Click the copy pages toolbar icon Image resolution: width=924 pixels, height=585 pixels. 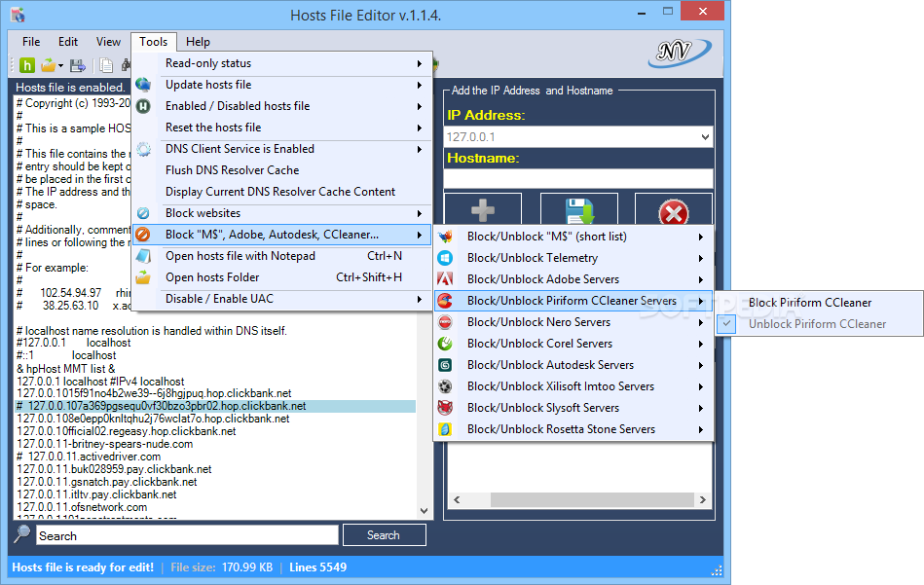click(x=106, y=65)
